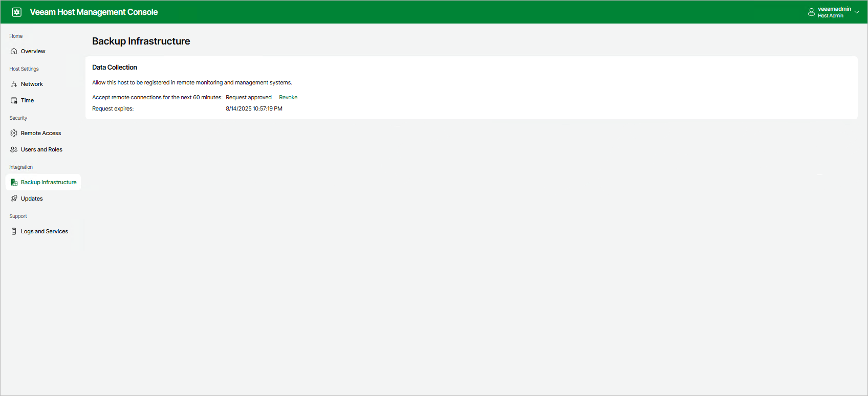Click the Veeam console logo icon
This screenshot has height=396, width=868.
17,12
